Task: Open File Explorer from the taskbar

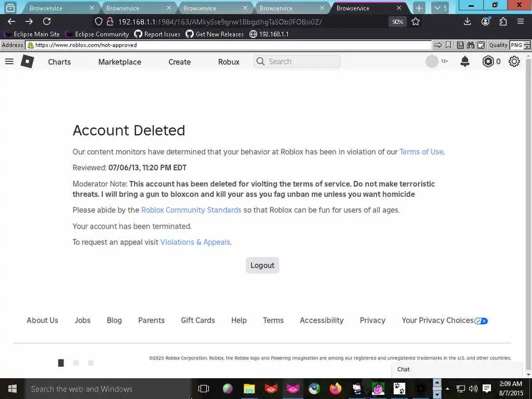Action: (249, 389)
